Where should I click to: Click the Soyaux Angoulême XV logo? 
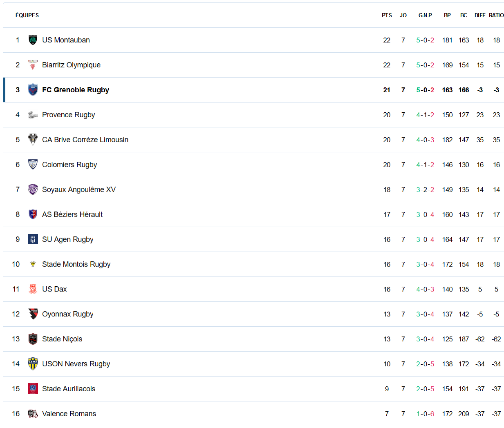pyautogui.click(x=33, y=189)
